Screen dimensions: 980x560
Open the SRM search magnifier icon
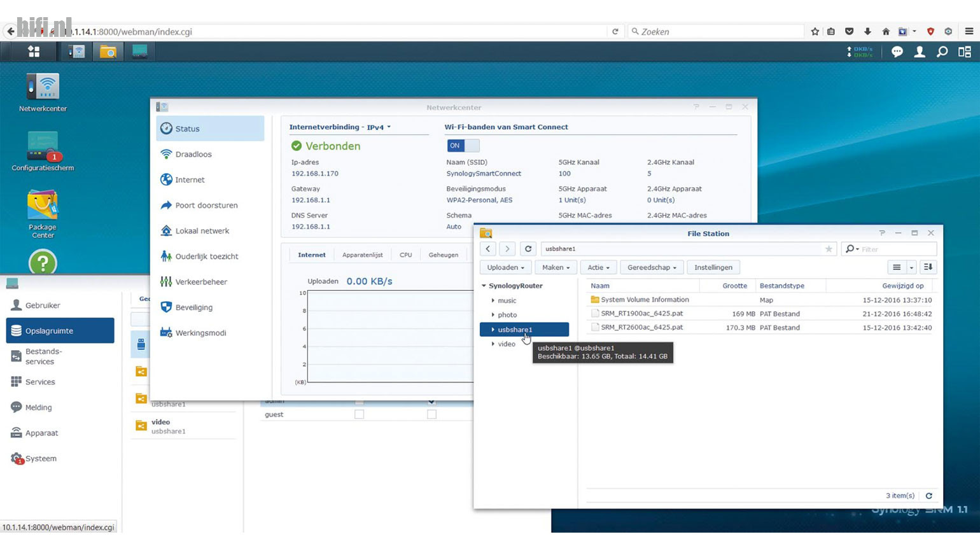coord(942,52)
